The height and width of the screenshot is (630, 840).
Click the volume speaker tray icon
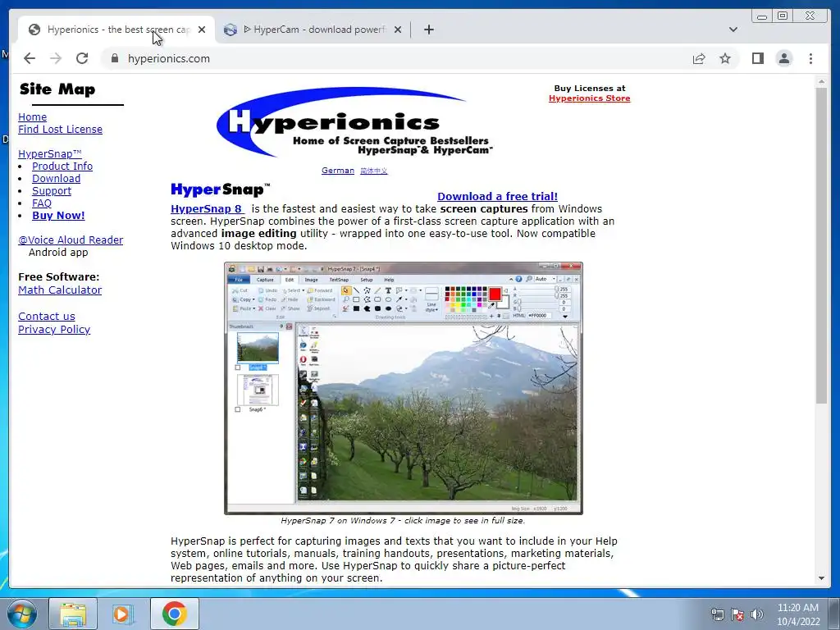point(757,614)
